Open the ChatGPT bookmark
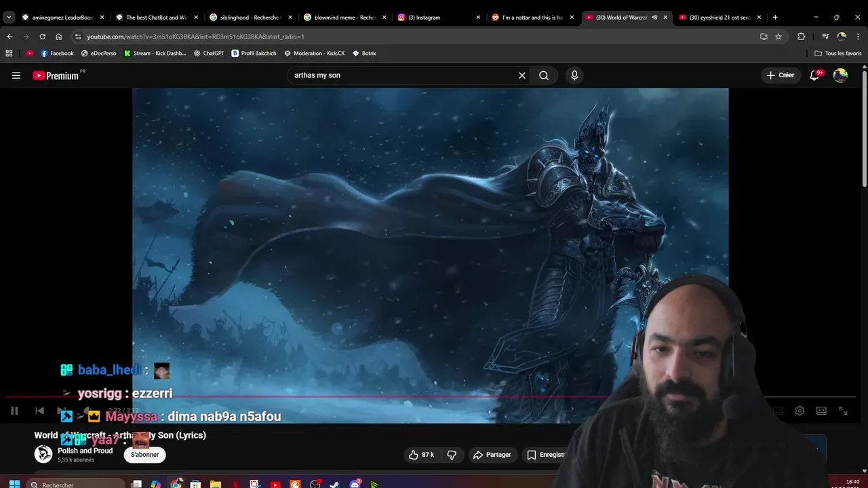This screenshot has width=868, height=488. click(x=209, y=53)
